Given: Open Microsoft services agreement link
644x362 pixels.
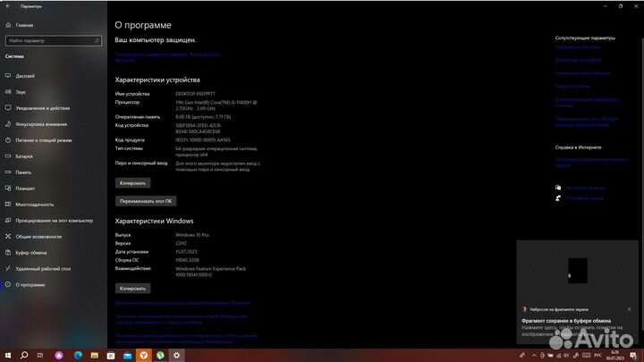Looking at the screenshot, I should 181,319.
